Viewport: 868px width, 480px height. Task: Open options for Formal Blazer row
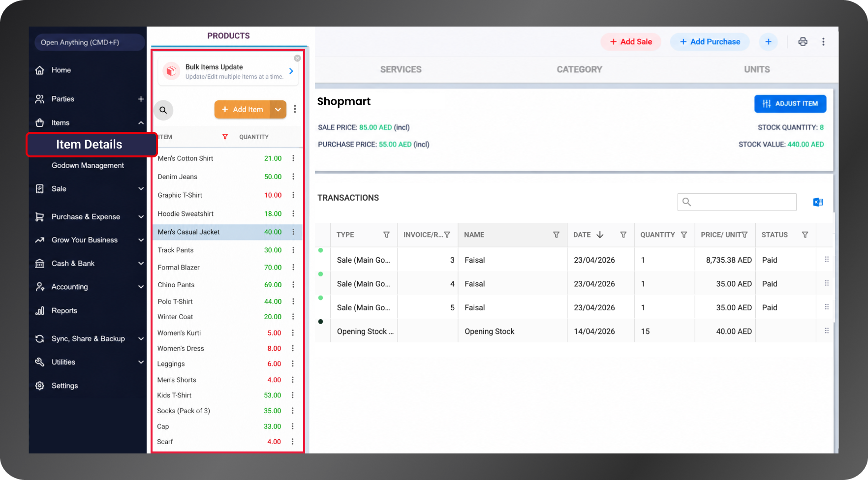point(293,267)
